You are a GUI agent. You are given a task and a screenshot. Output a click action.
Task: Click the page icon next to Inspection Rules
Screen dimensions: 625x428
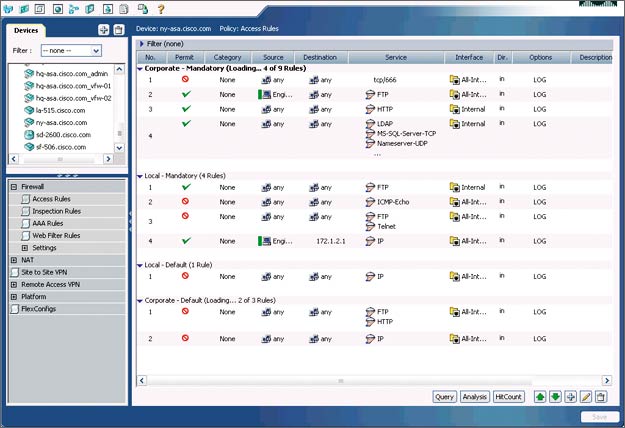point(26,211)
